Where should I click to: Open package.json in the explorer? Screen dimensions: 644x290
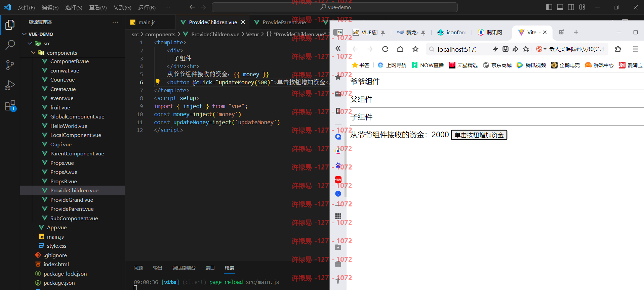point(59,283)
